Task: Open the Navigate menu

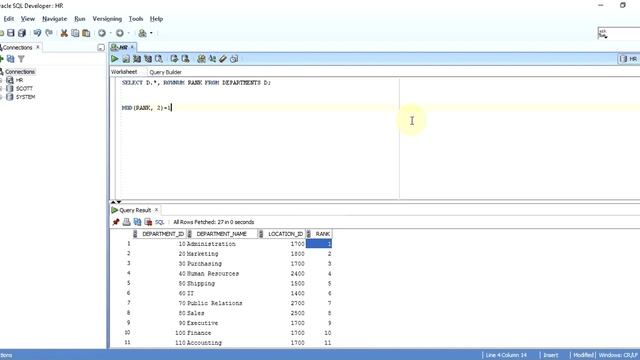Action: tap(54, 19)
